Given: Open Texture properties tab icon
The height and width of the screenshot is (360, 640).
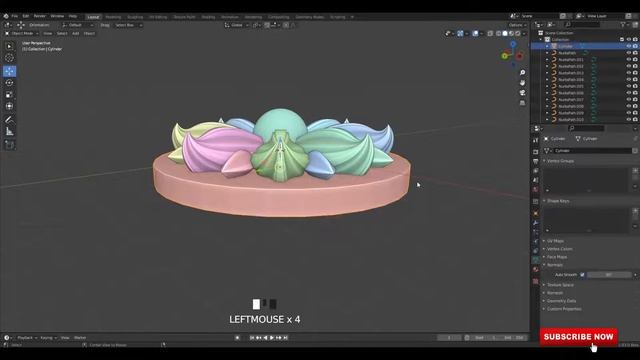Looking at the screenshot, I should [536, 281].
